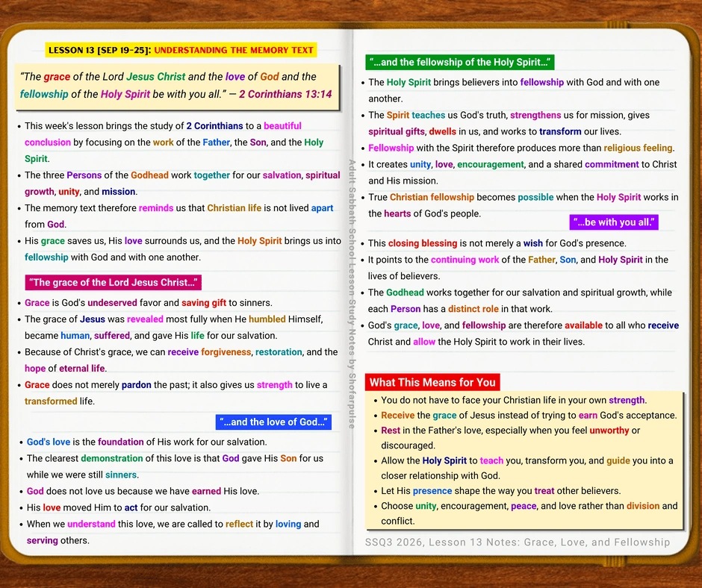Click the red 'What This Means for You' heading
This screenshot has height=588, width=702.
432,382
